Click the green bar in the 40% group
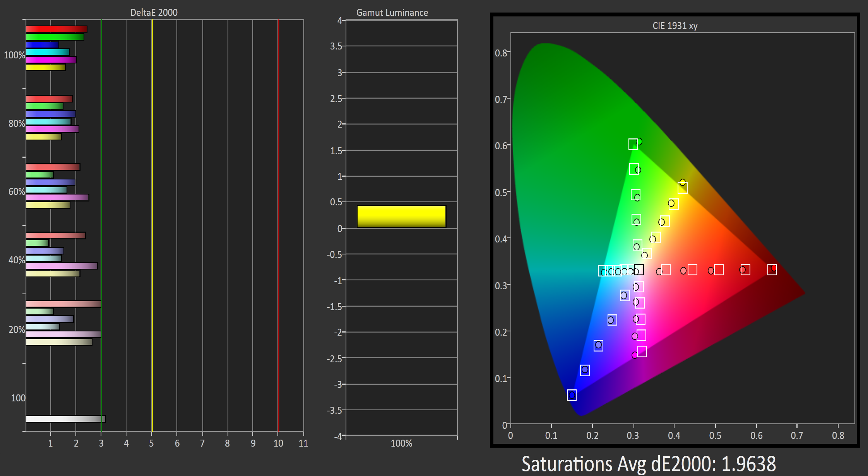 click(37, 243)
